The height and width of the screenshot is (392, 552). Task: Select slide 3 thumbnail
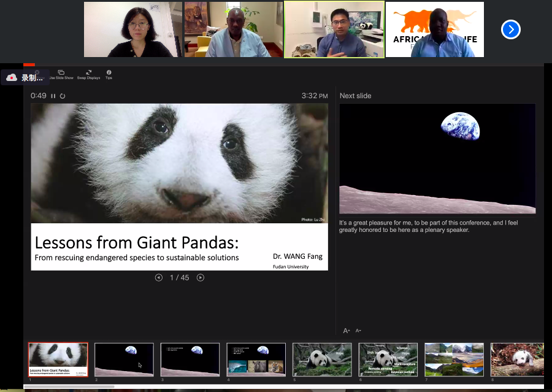(190, 359)
